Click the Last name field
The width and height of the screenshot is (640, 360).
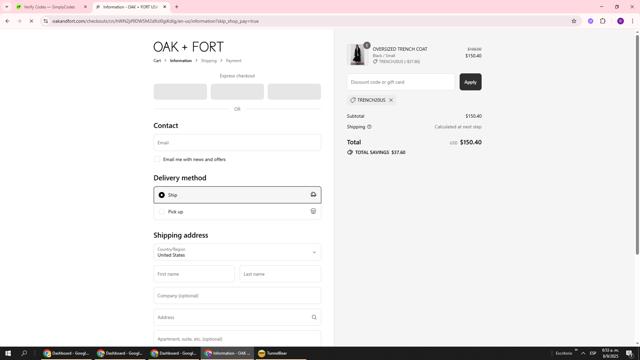(280, 274)
